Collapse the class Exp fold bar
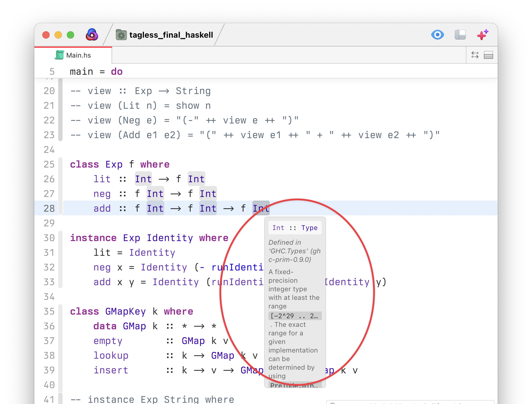Screen dimensions: 532x404 pyautogui.click(x=60, y=186)
